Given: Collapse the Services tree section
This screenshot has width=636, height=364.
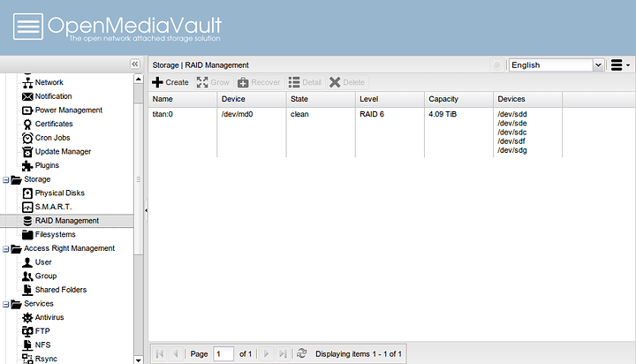Looking at the screenshot, I should click(5, 304).
